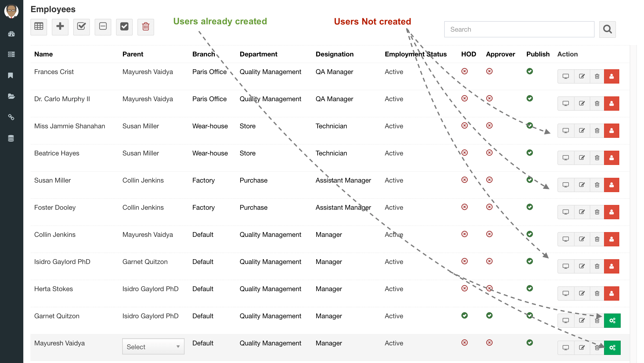
Task: Click into the Search input field
Action: (x=519, y=30)
